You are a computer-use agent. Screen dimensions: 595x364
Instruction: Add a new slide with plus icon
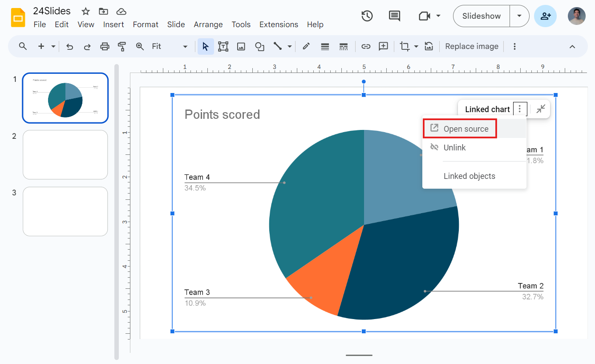tap(41, 46)
